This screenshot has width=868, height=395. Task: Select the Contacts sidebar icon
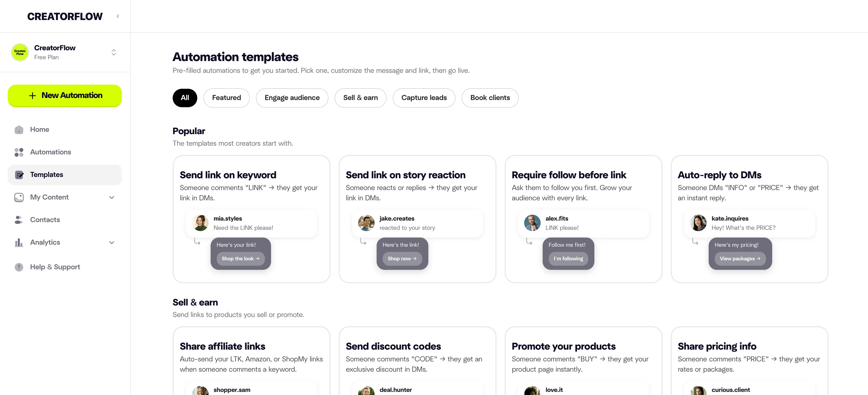[x=19, y=220]
